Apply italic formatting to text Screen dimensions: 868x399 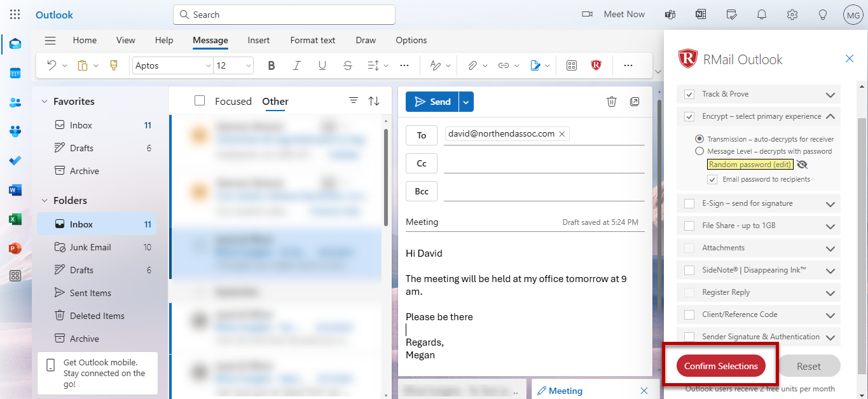pos(296,65)
